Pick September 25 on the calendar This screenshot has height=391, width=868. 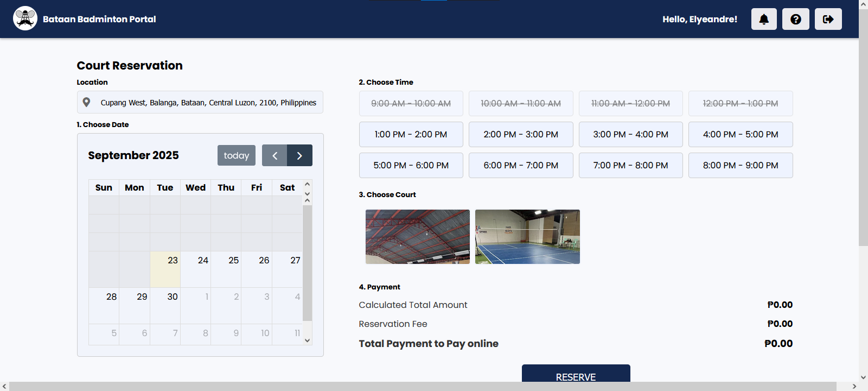coord(226,269)
